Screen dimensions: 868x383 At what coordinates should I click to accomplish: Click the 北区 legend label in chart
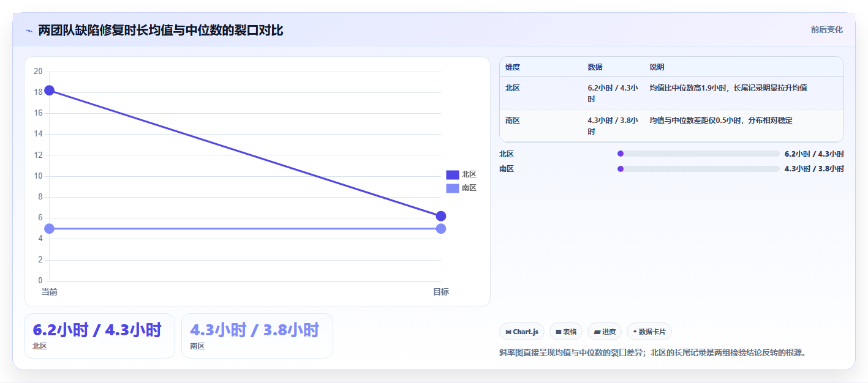(469, 174)
